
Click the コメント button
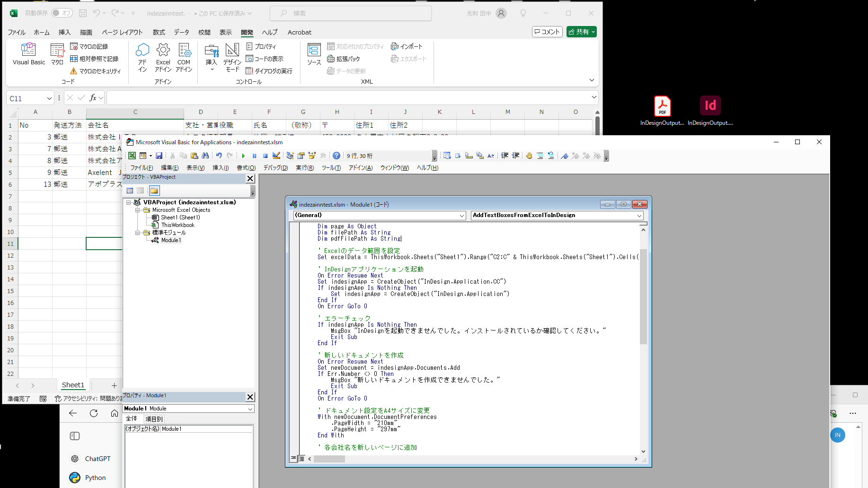547,32
